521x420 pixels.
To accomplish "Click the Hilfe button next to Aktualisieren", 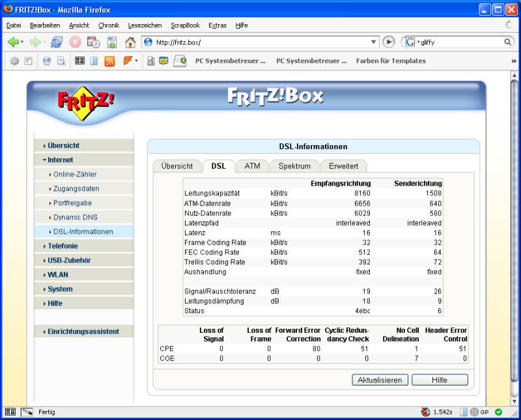I will pyautogui.click(x=440, y=380).
